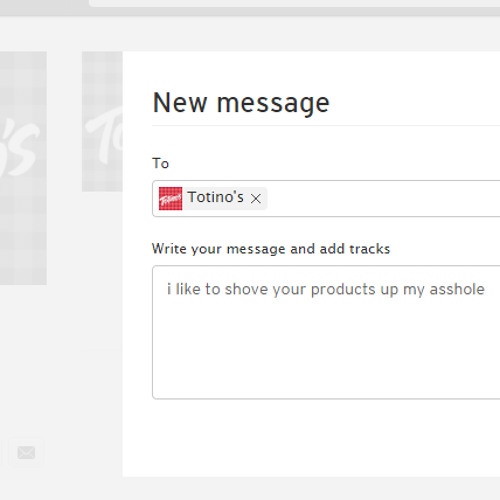Select the Totino's name in recipient chip

pos(215,197)
